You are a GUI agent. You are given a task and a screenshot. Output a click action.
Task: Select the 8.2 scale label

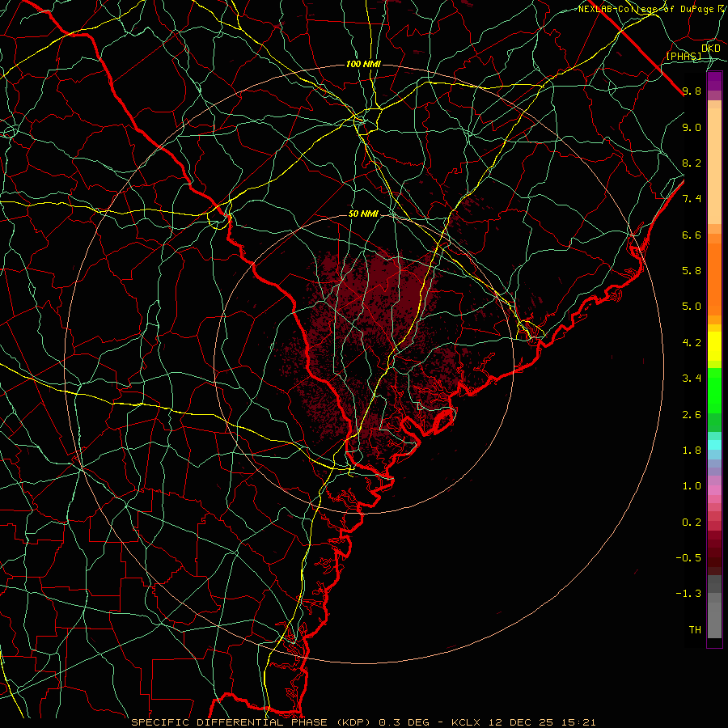coord(692,163)
